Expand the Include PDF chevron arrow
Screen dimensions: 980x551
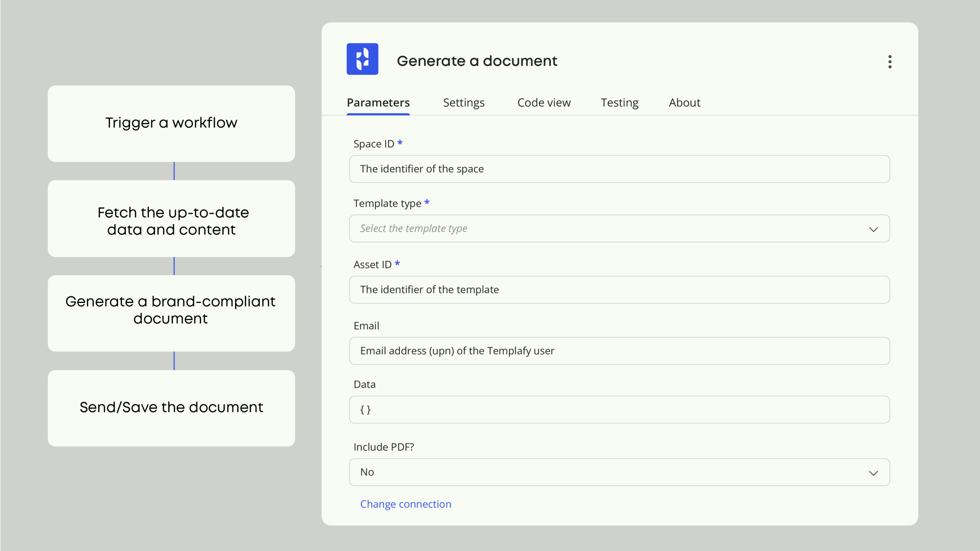pos(873,473)
